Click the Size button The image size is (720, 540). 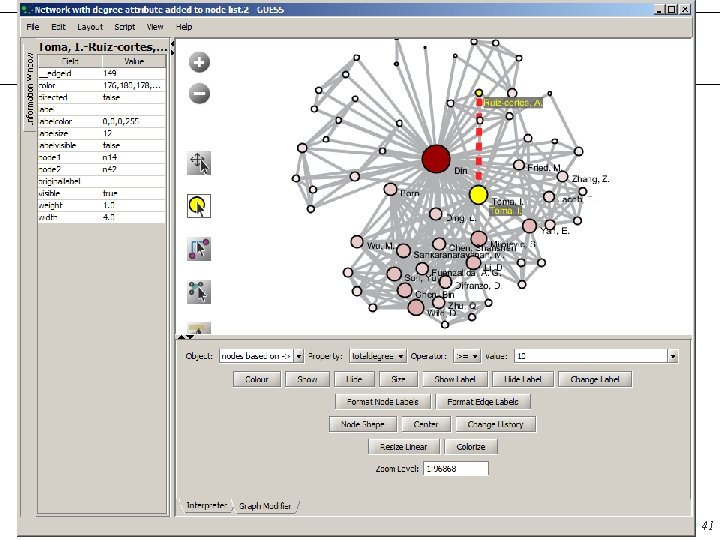click(398, 379)
